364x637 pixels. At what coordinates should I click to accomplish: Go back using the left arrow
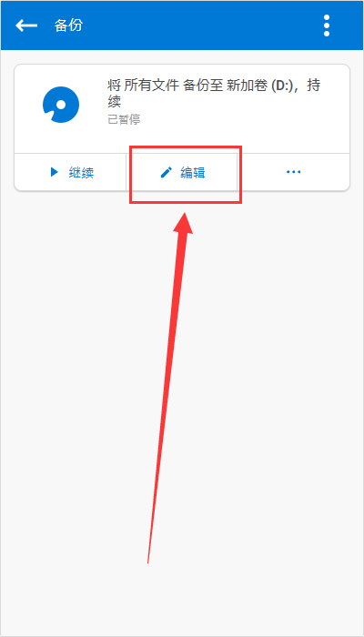tap(26, 25)
